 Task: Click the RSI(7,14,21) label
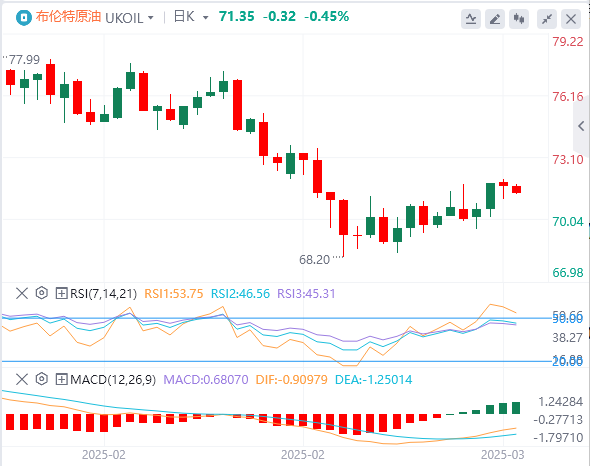pos(103,294)
